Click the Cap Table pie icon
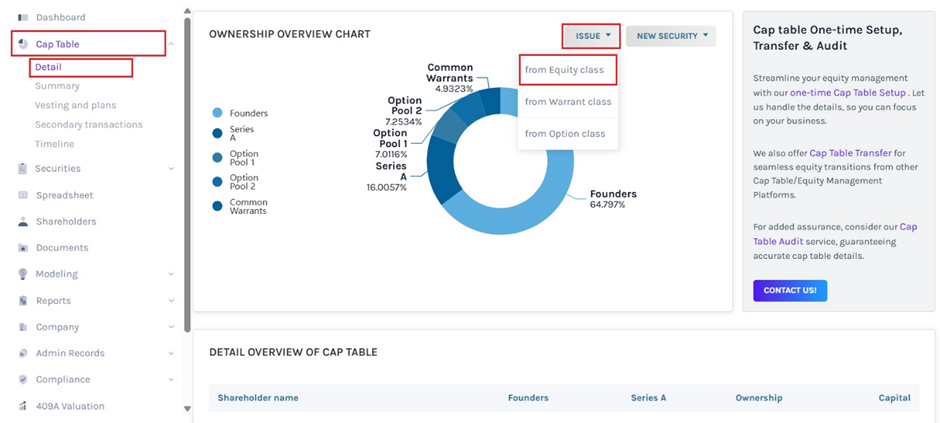Image resolution: width=940 pixels, height=423 pixels. [23, 44]
